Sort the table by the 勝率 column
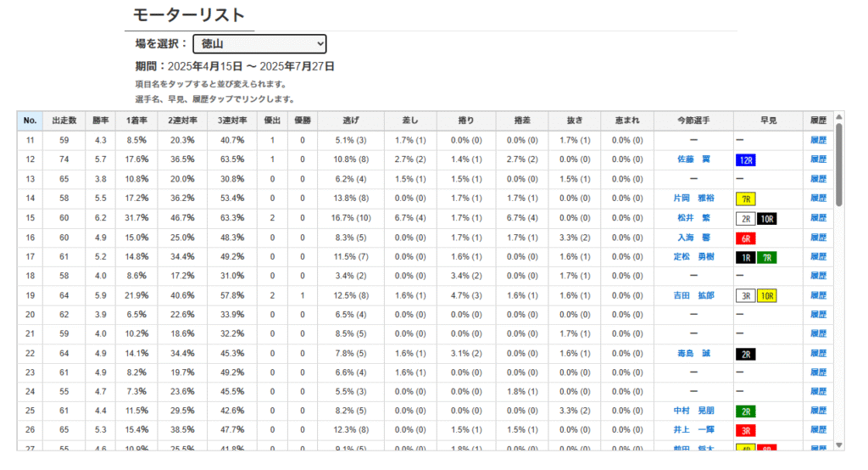 click(x=100, y=120)
